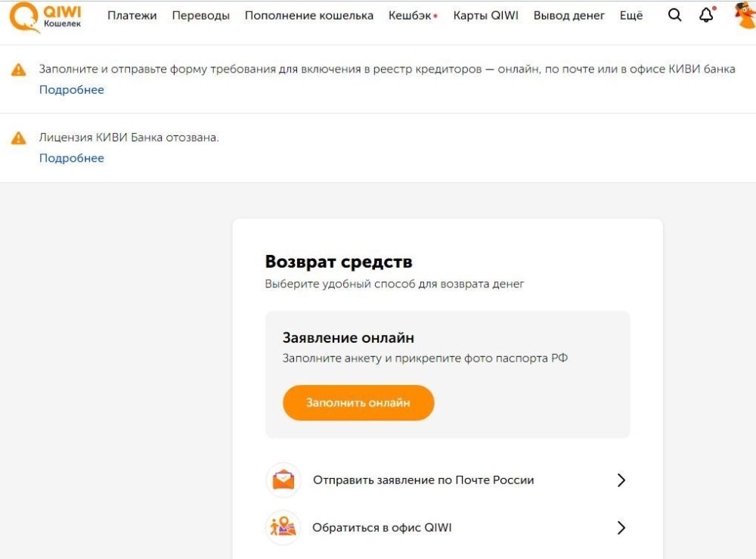Open the Ещё navigation dropdown
Image resolution: width=756 pixels, height=559 pixels.
click(x=631, y=16)
